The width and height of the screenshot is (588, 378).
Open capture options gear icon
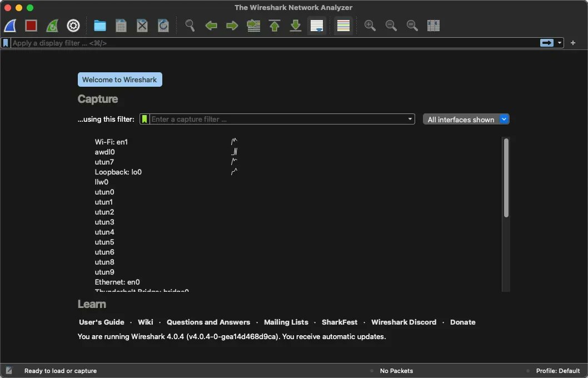[x=73, y=26]
